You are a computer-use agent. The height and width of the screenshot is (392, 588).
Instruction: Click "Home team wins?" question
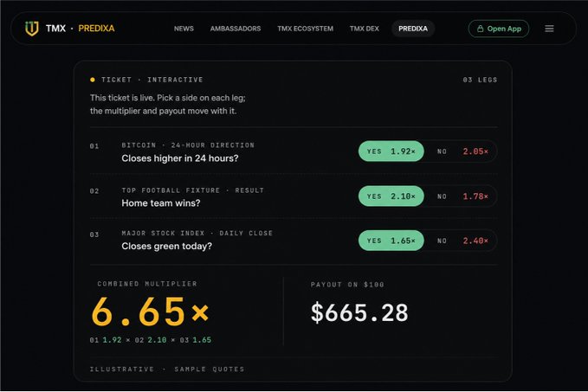pos(161,203)
